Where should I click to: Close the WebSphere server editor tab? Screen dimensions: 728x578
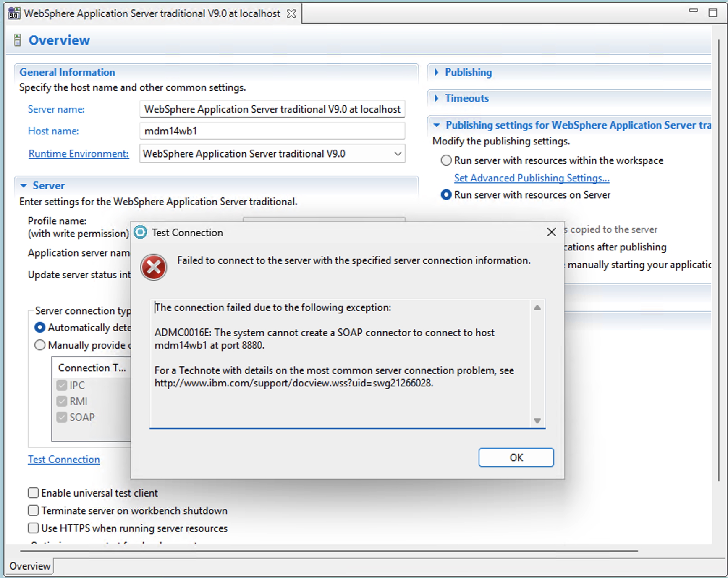pyautogui.click(x=291, y=13)
